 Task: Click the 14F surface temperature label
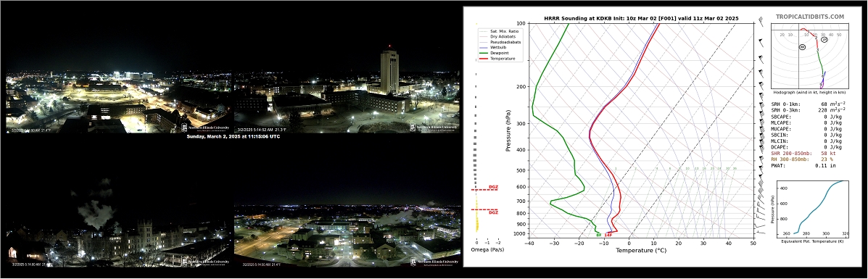608,236
